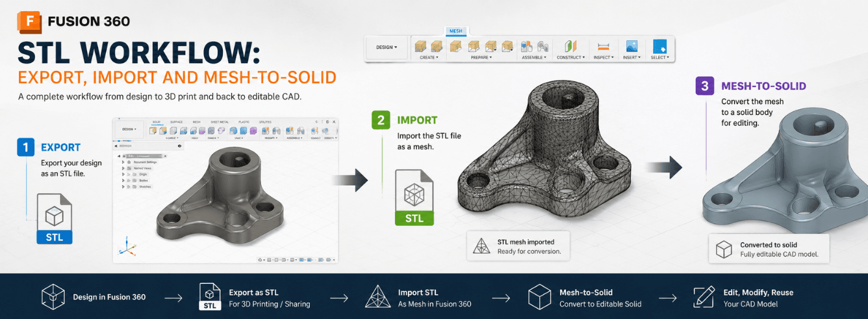Select Named Views in the browser tree
Viewport: 868px width, 319px height.
tap(142, 168)
